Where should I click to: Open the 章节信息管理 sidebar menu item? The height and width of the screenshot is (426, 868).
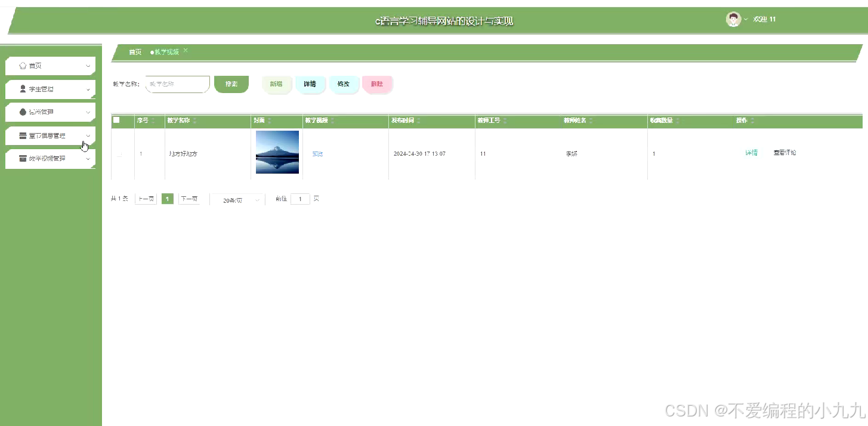coord(50,135)
